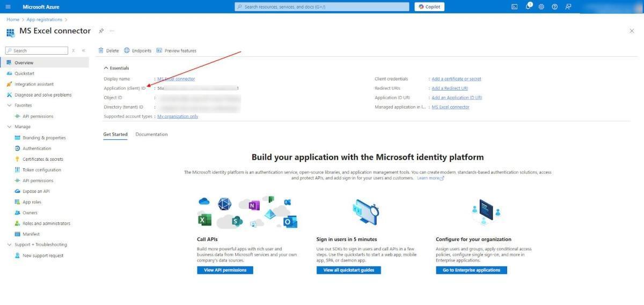
Task: Click Go to Enterprise applications button
Action: click(471, 270)
